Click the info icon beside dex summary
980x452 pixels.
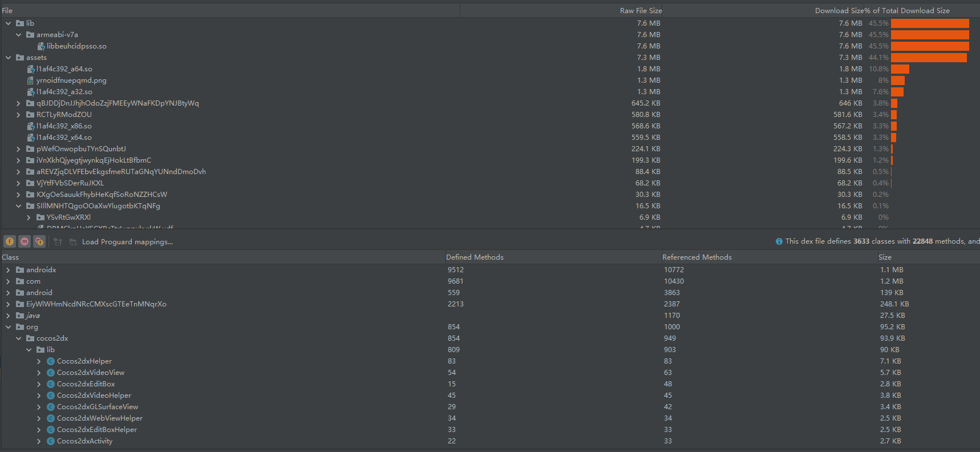click(779, 241)
